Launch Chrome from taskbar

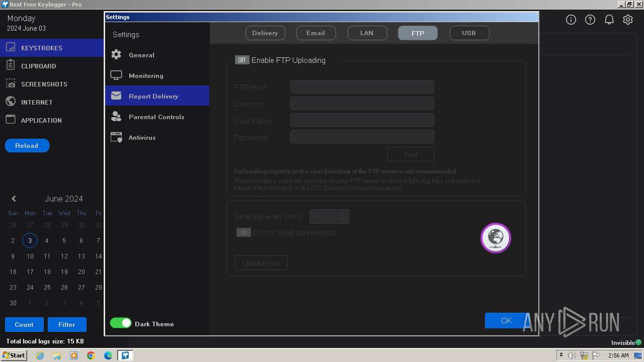[x=91, y=355]
